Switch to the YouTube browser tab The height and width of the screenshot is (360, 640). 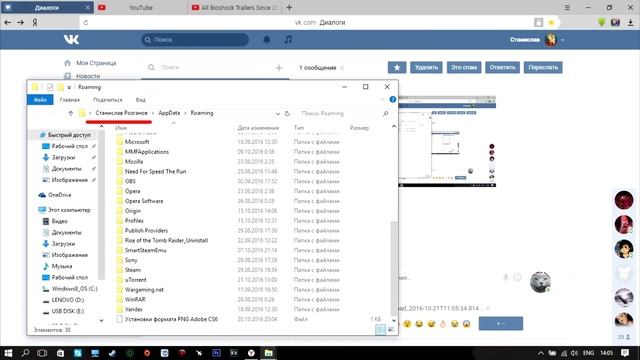(141, 7)
